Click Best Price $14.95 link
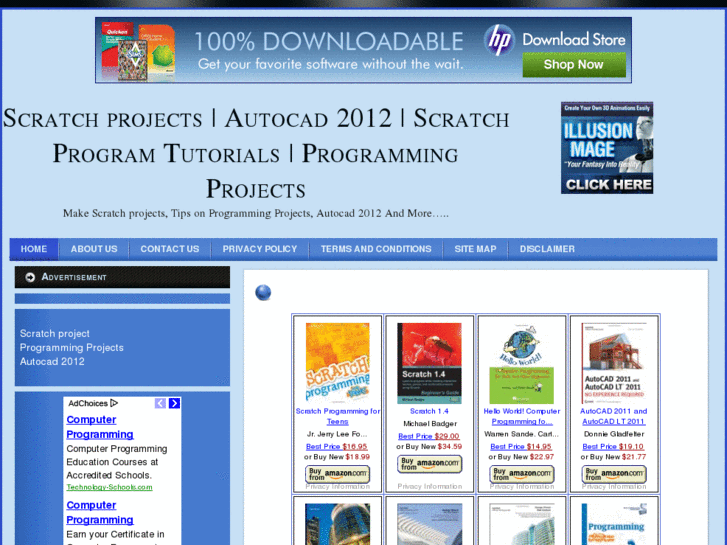 tap(521, 446)
